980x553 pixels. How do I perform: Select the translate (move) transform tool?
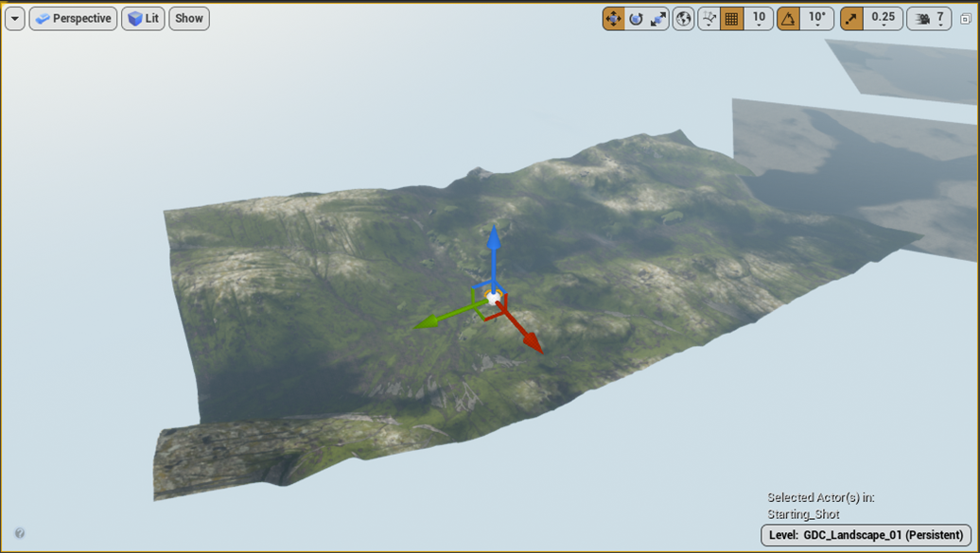tap(614, 19)
